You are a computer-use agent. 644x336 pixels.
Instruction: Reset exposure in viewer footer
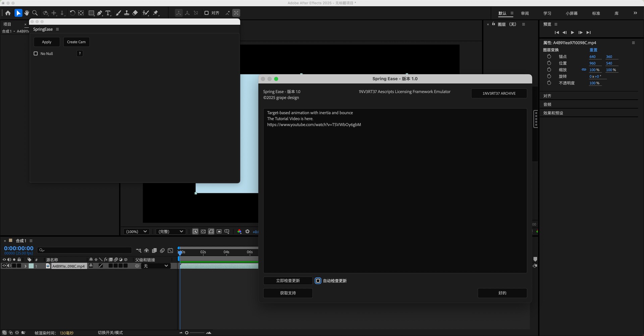[248, 232]
